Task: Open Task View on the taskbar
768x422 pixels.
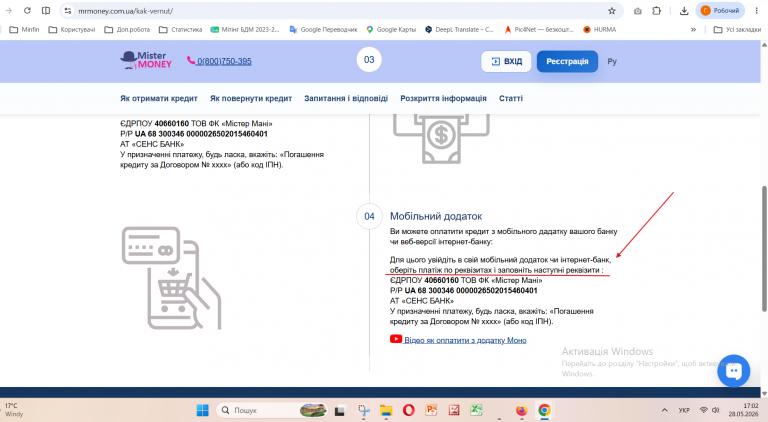Action: click(339, 410)
